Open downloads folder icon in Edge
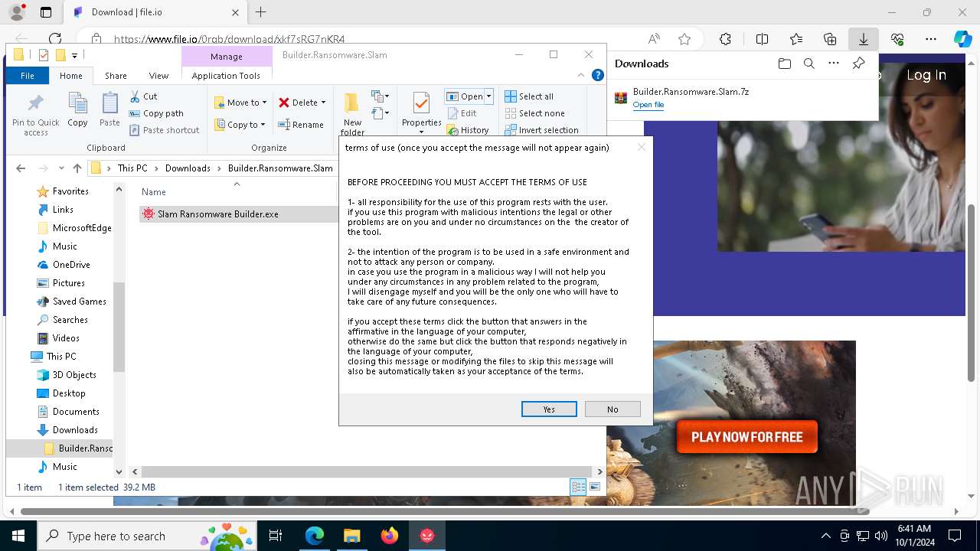Screen dimensions: 980x551 (784, 64)
